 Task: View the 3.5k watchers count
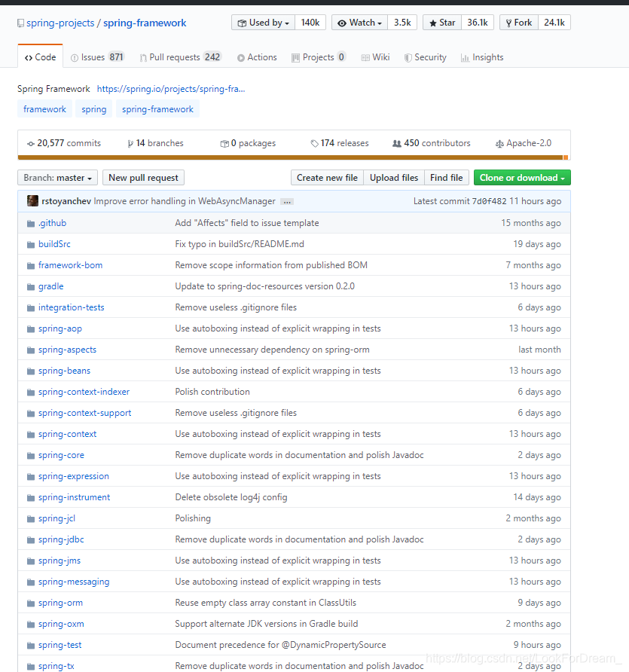402,23
